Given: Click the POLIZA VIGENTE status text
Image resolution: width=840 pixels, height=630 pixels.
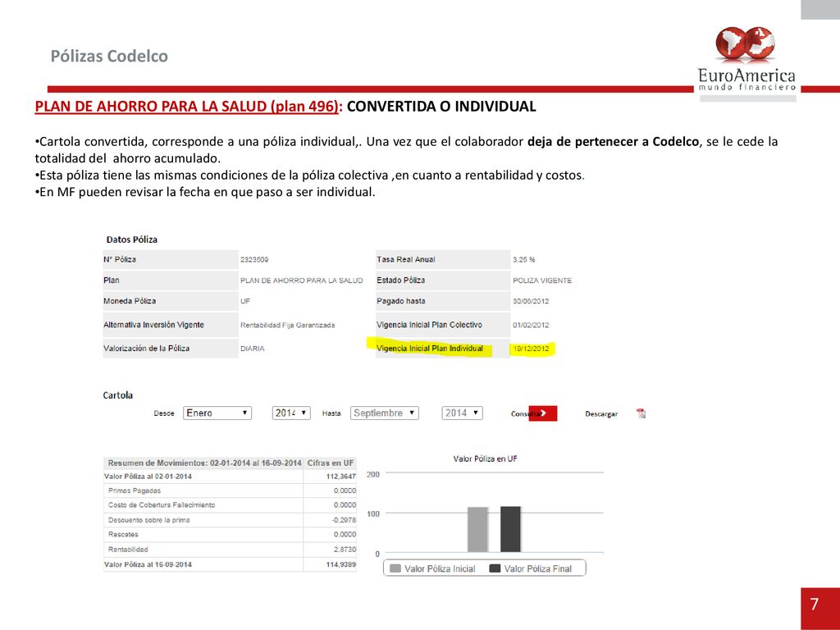Looking at the screenshot, I should coord(542,281).
